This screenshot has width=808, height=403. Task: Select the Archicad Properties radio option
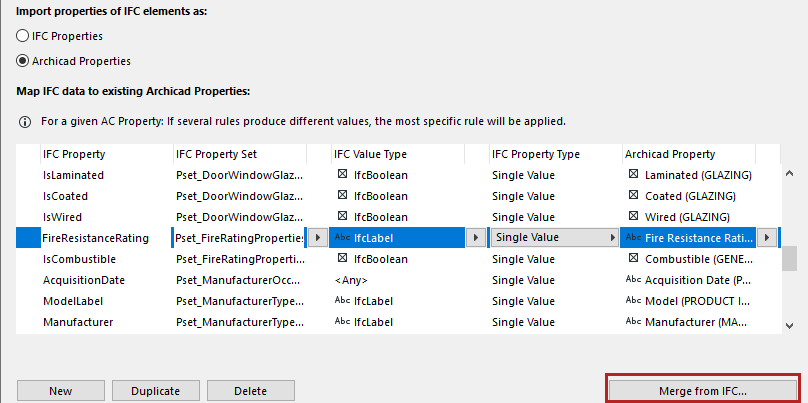[x=23, y=61]
